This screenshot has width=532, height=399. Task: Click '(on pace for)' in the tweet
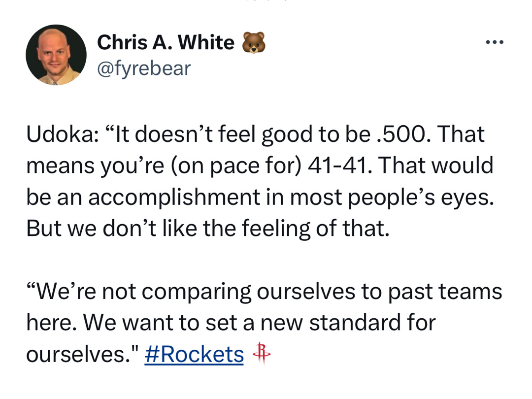[x=236, y=166]
